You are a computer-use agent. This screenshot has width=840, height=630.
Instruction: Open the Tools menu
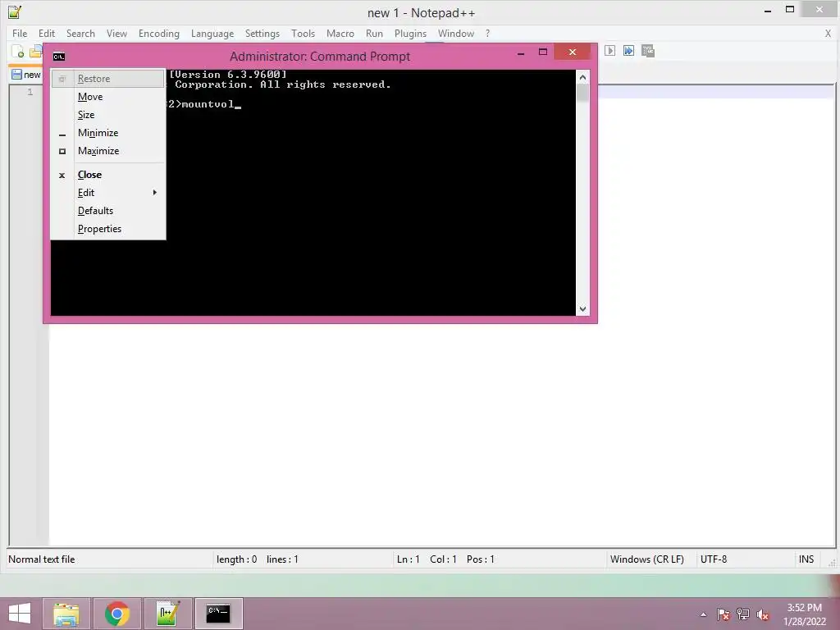(x=304, y=33)
